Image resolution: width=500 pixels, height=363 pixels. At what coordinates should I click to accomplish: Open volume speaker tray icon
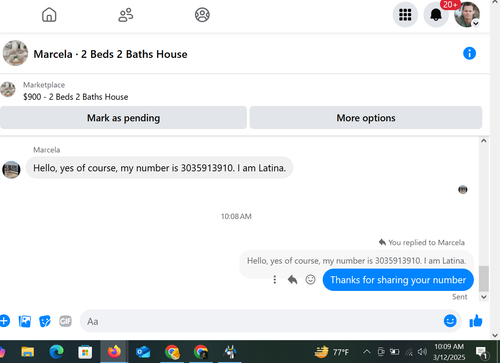point(422,352)
